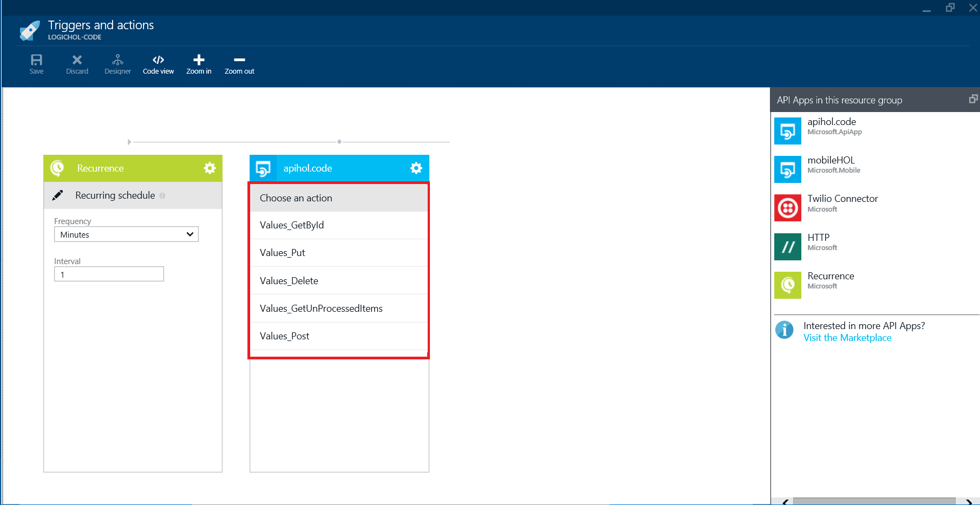Click the horizontal scrollbar at the bottom of the API Apps panel
This screenshot has height=505, width=980.
[x=874, y=501]
